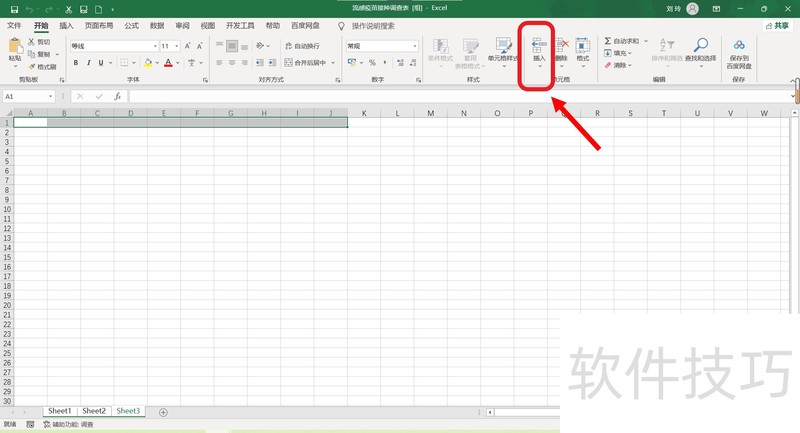Click column K header
Image resolution: width=800 pixels, height=433 pixels.
364,113
